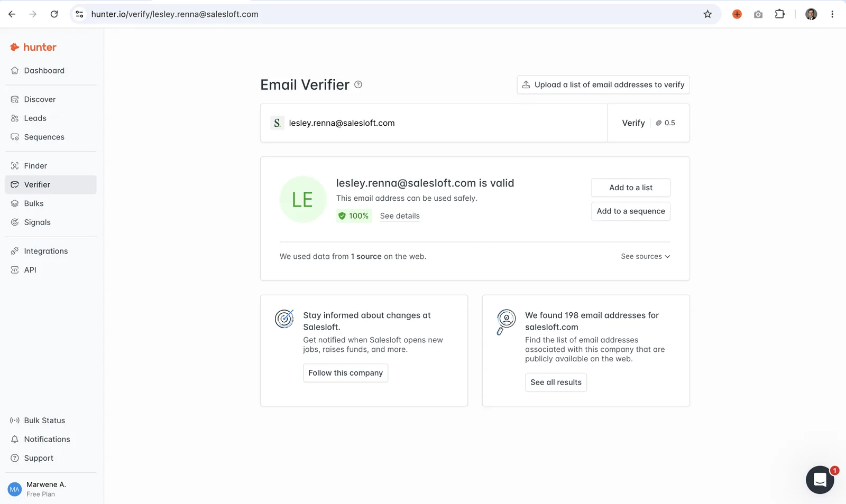The image size is (846, 504).
Task: Open the Finder tool
Action: [51, 166]
